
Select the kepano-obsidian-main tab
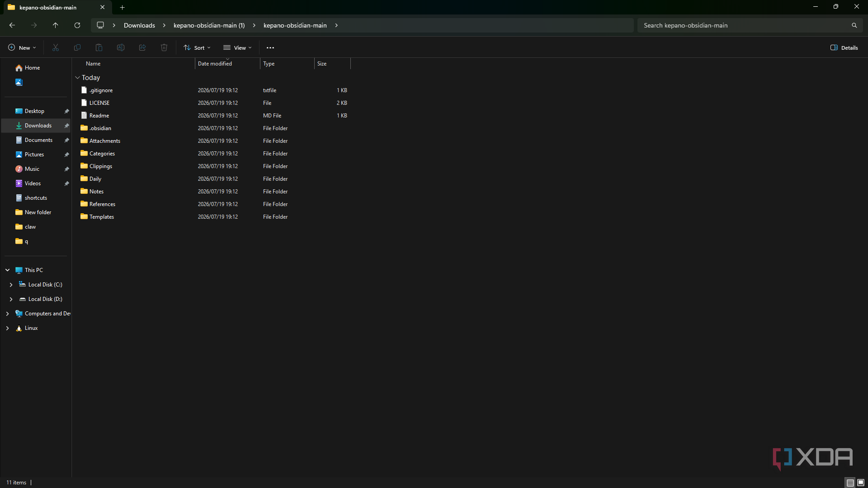click(57, 7)
